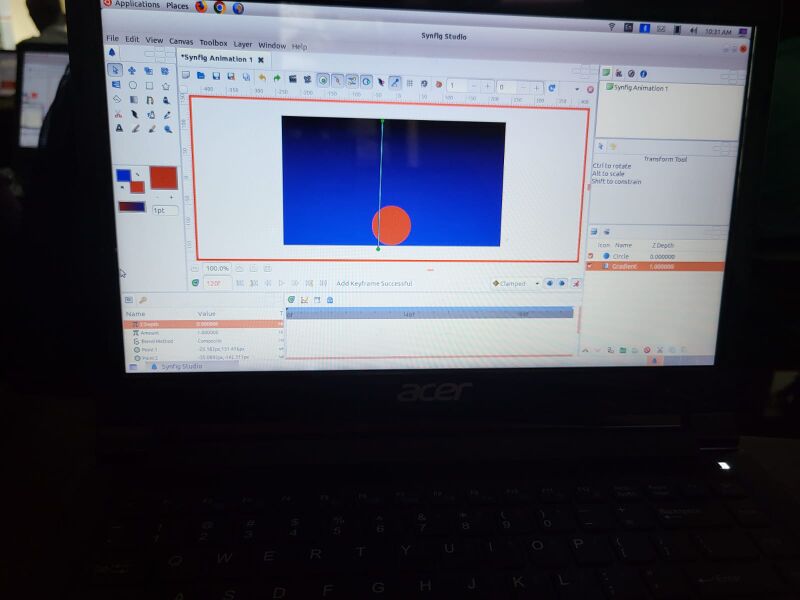This screenshot has height=600, width=800.
Task: Open the Applications system menu
Action: pyautogui.click(x=136, y=5)
